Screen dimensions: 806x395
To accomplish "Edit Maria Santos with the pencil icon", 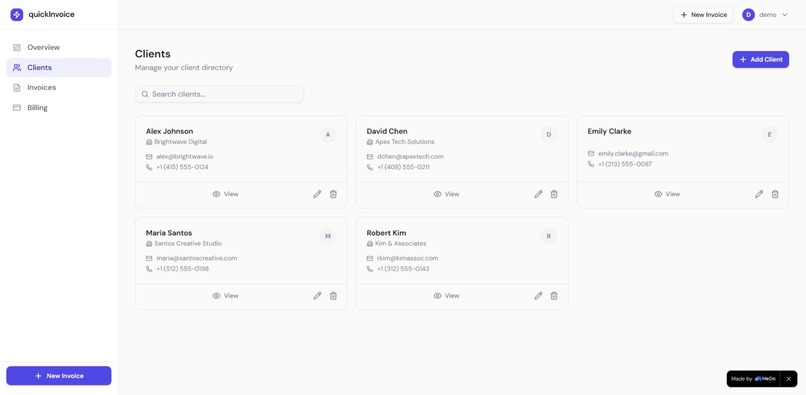I will click(x=317, y=296).
